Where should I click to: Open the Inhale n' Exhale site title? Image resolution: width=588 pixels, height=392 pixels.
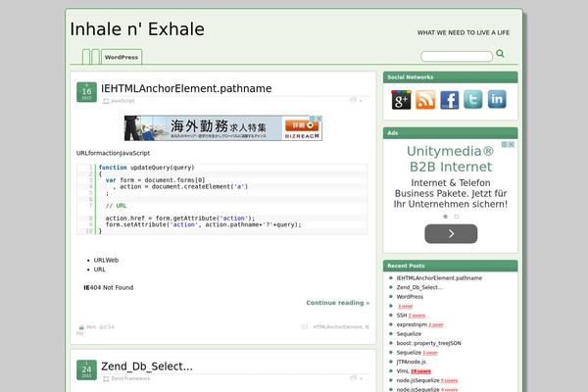tap(137, 29)
